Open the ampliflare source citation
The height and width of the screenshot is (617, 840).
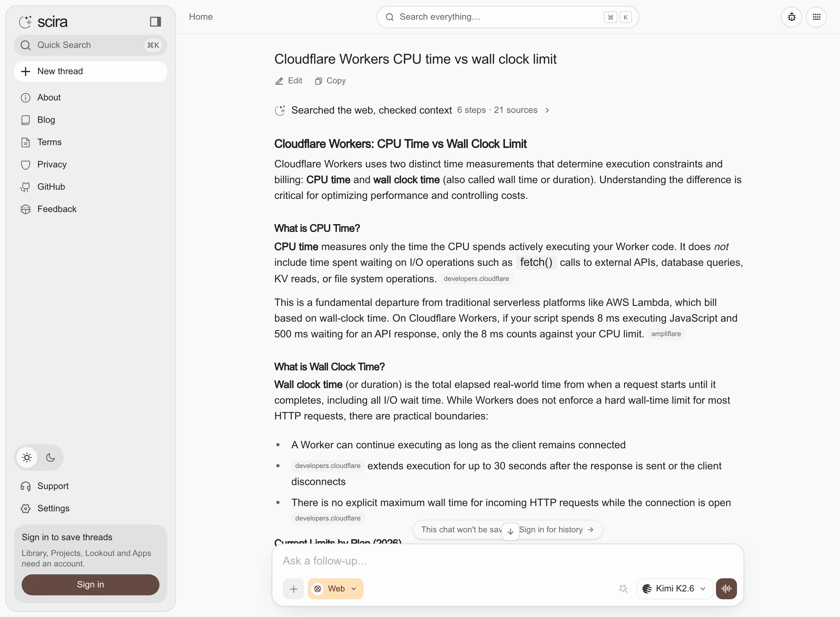click(666, 334)
